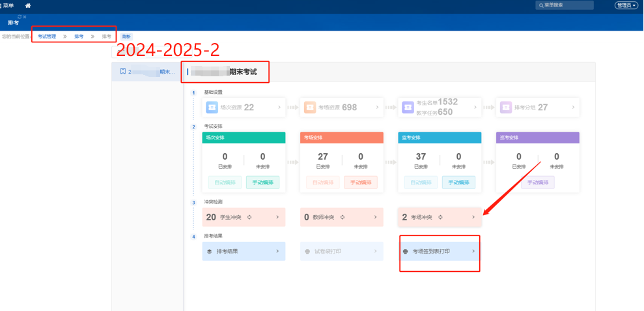Image resolution: width=644 pixels, height=311 pixels.
Task: Click the 考场资源 orange icon
Action: [x=310, y=108]
